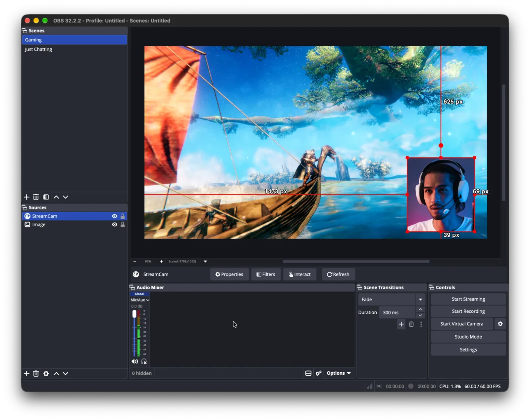Toggle Start Recording

click(468, 311)
